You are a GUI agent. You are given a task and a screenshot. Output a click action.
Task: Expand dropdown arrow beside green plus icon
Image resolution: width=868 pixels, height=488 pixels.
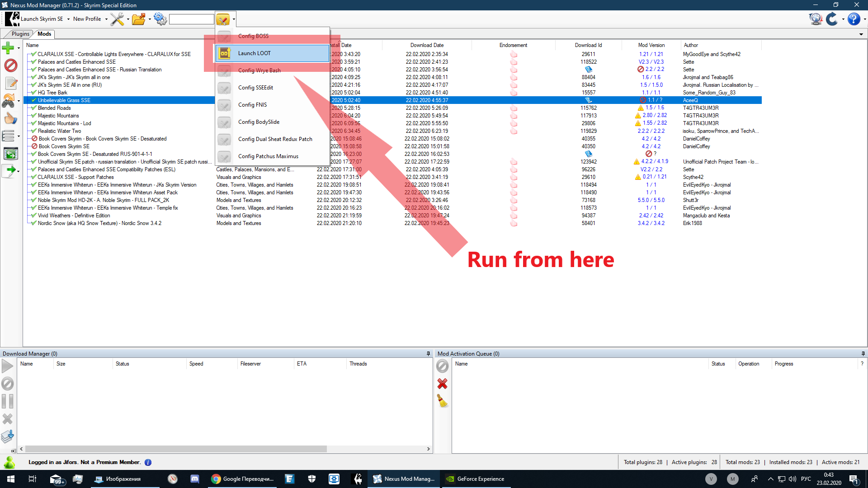click(x=19, y=48)
